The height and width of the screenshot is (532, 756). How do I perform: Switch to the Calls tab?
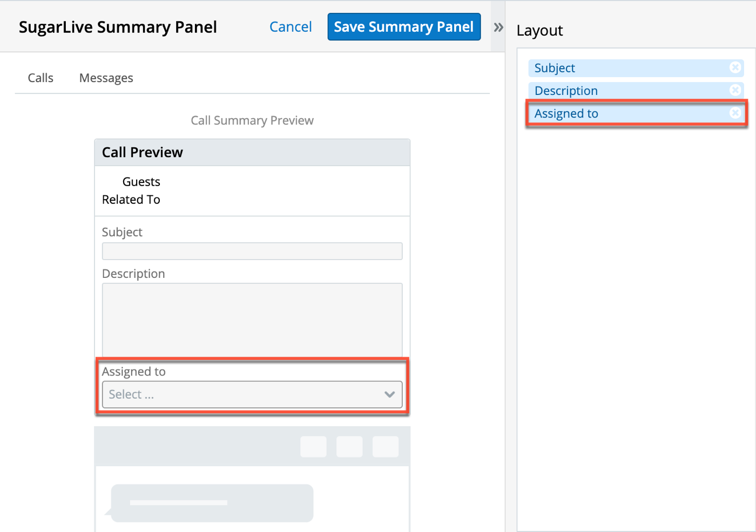click(x=40, y=78)
